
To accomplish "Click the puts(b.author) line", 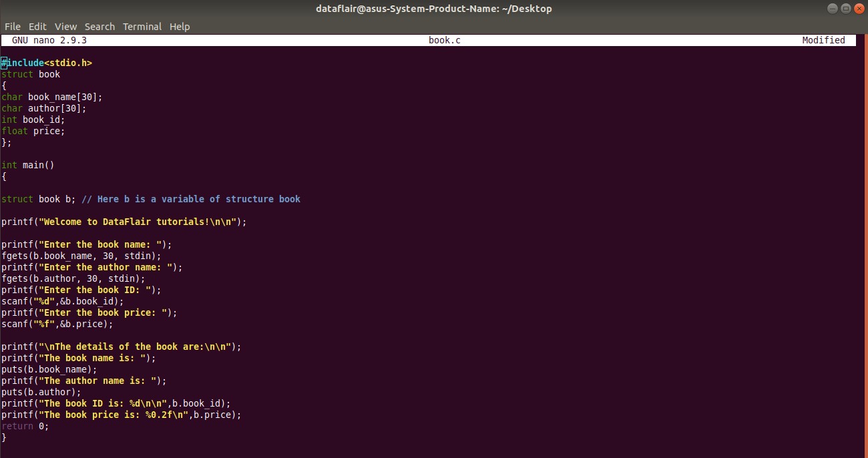I will [x=41, y=392].
